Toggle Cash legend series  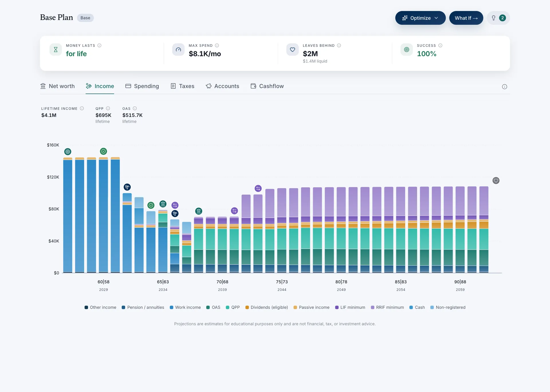(x=417, y=307)
